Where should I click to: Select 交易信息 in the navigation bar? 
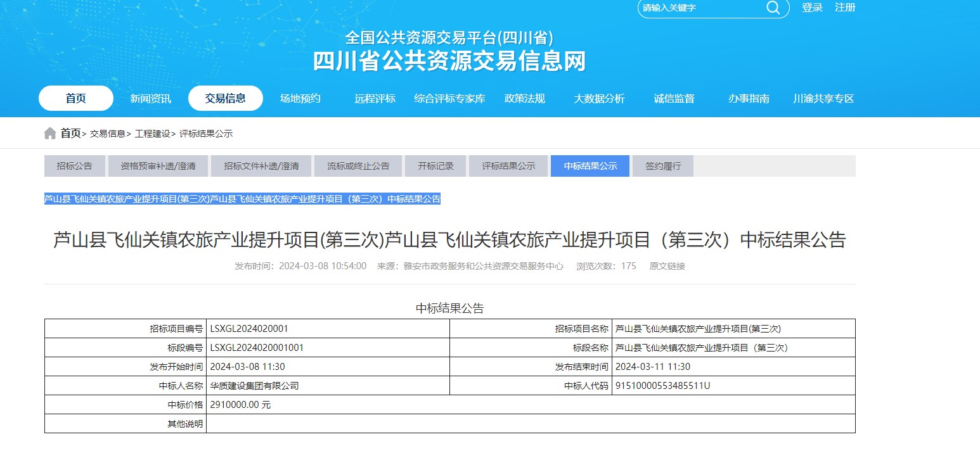click(x=225, y=98)
